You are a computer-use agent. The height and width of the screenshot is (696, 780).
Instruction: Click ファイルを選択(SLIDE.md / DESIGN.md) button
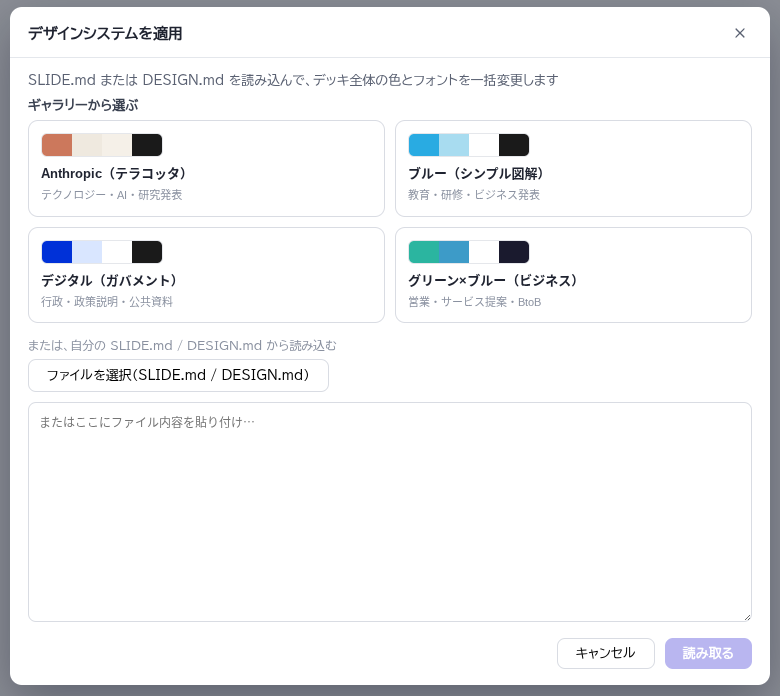pos(178,375)
